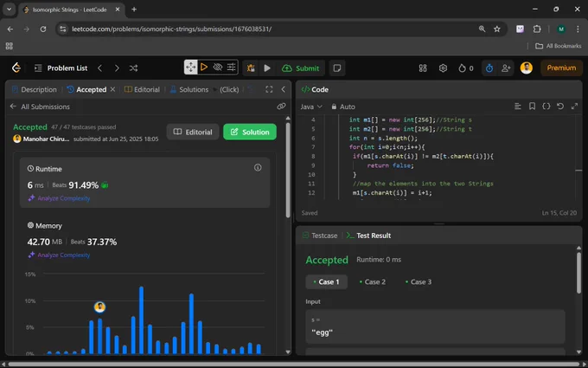Click the tallest bar in runtime chart

[141, 320]
